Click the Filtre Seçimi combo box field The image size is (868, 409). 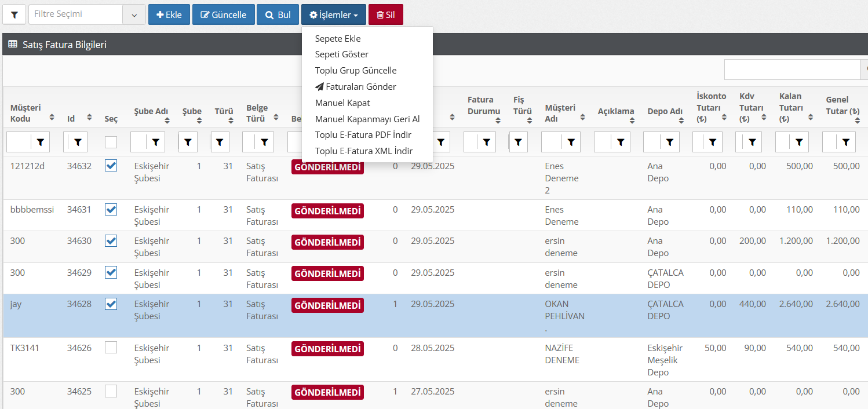pos(76,14)
